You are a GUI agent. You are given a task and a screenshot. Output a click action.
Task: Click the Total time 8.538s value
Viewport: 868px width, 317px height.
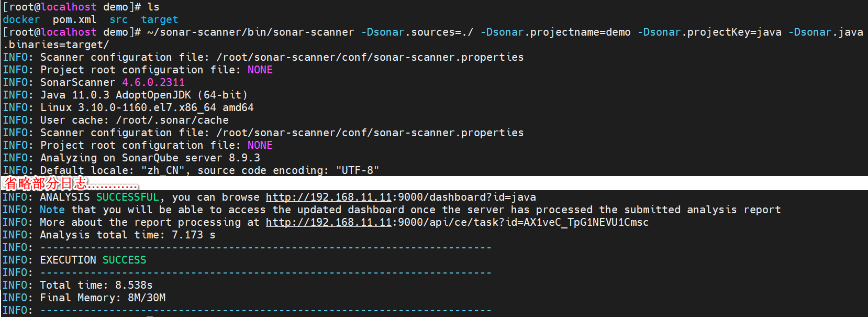coord(133,285)
